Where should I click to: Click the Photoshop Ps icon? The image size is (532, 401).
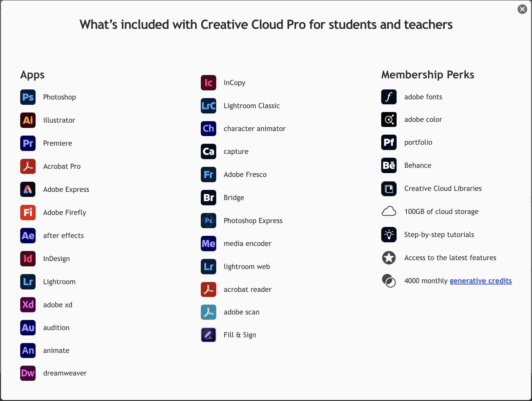(x=28, y=97)
